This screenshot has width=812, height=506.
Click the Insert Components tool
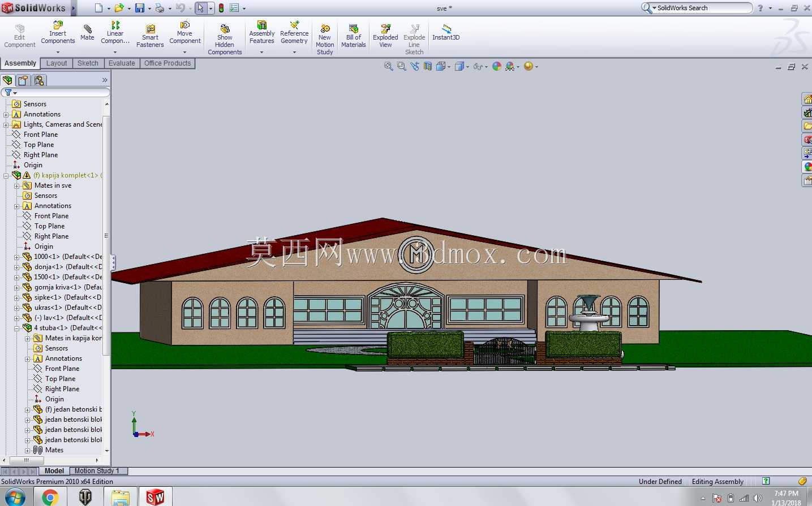click(x=58, y=33)
